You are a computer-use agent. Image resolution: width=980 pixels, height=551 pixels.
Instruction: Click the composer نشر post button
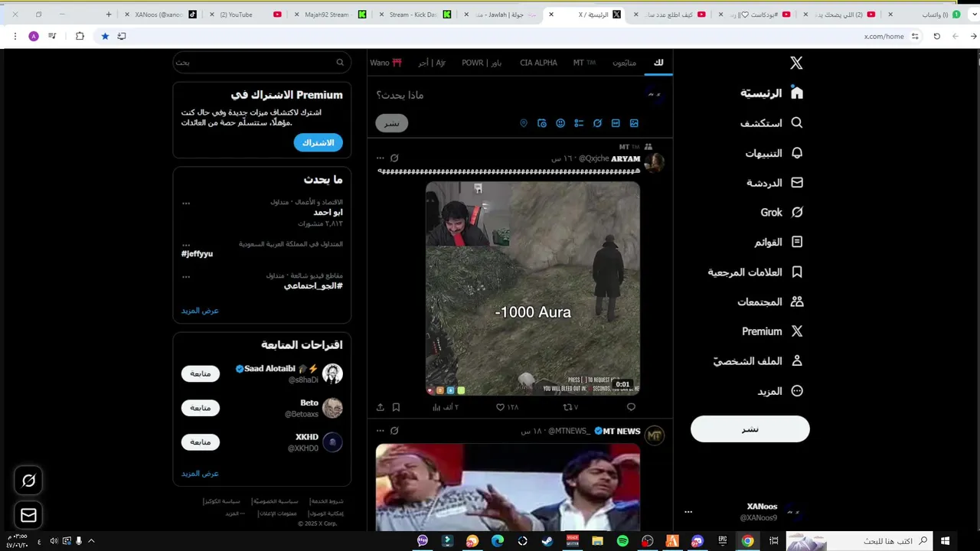pyautogui.click(x=392, y=123)
